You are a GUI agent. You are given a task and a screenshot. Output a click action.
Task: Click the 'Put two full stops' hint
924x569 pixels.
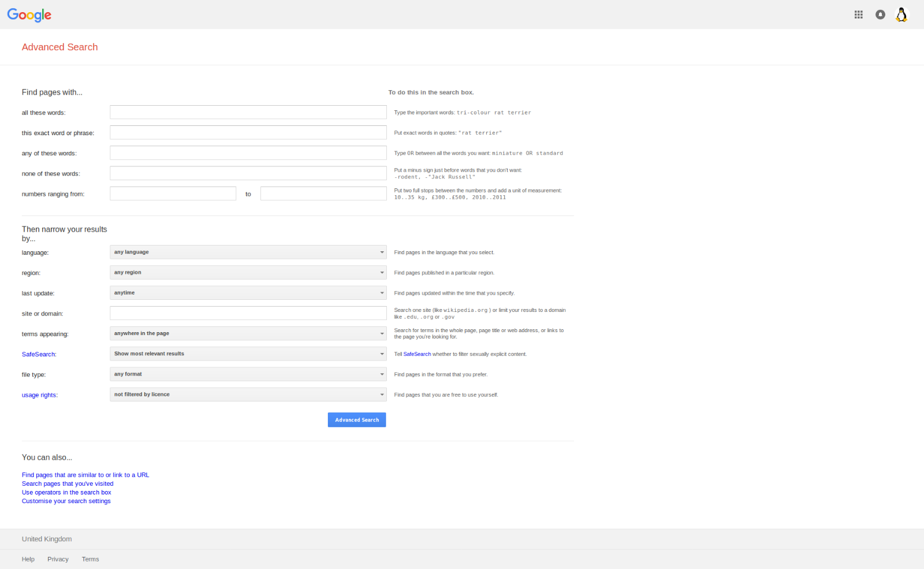pos(478,194)
